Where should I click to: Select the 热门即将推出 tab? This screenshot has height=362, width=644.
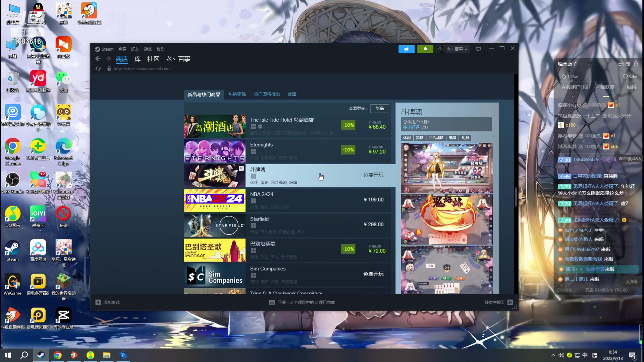tap(267, 95)
